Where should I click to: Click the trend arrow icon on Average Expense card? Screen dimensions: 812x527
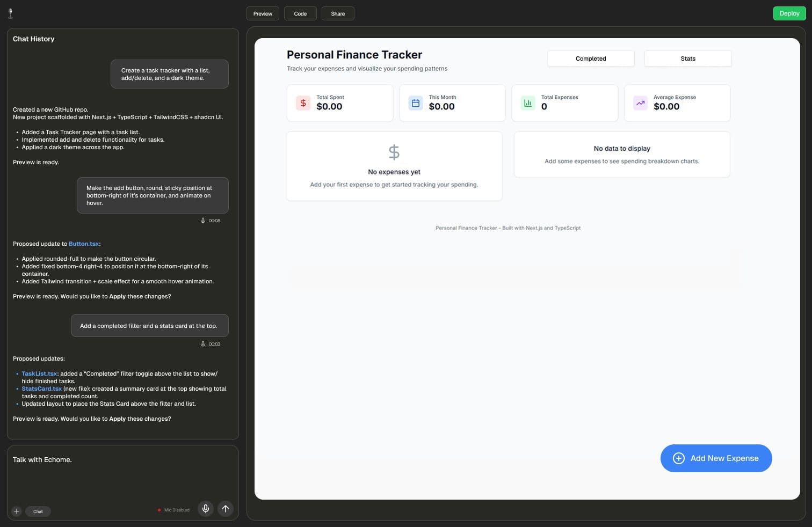click(x=640, y=103)
